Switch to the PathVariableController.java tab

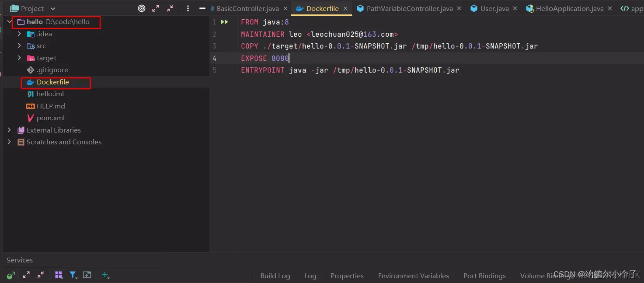click(410, 8)
